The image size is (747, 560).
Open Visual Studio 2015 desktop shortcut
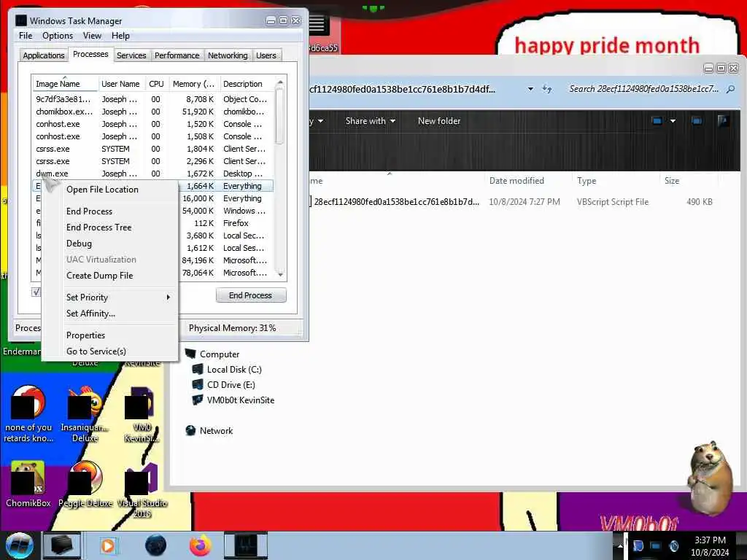[142, 491]
